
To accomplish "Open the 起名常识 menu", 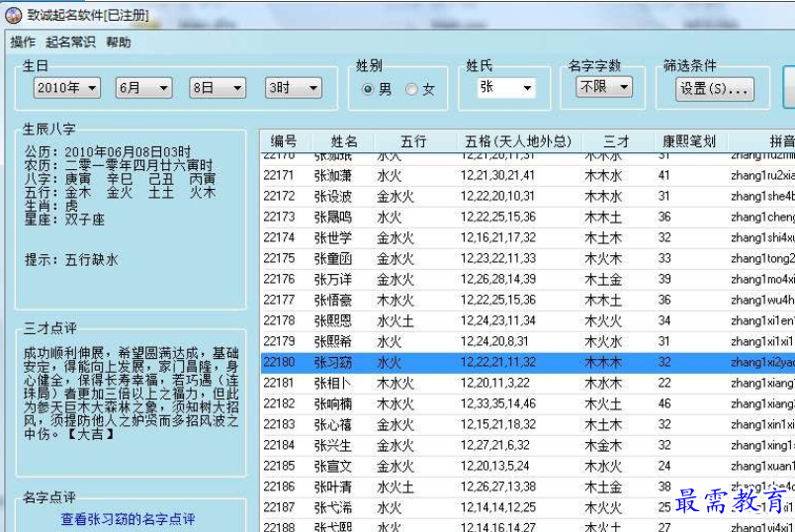I will pyautogui.click(x=70, y=43).
